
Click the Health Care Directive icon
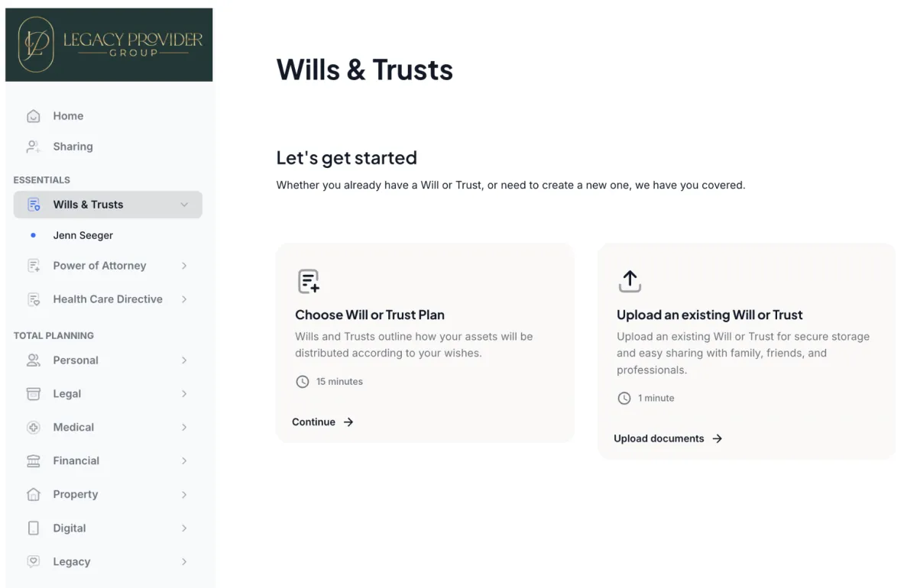pos(34,299)
